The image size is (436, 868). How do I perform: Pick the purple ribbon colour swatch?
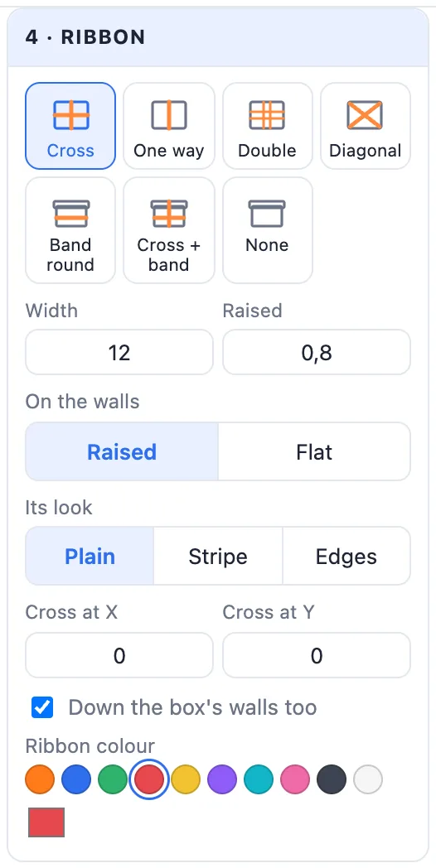[222, 779]
